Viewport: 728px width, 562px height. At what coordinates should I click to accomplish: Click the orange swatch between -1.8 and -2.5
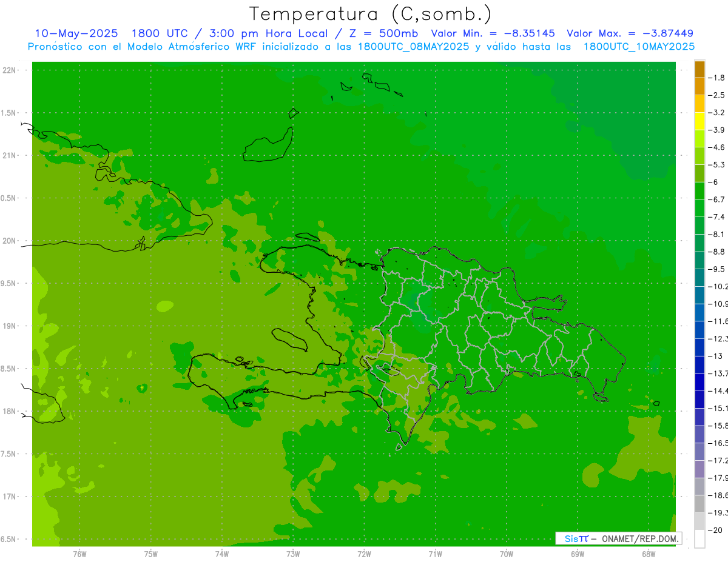(699, 87)
